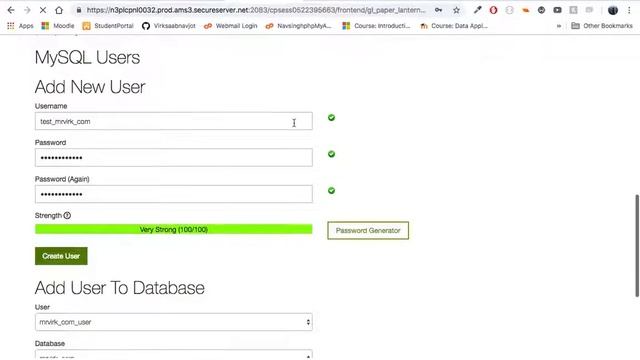Click the page vertical scrollbar

tap(636, 246)
